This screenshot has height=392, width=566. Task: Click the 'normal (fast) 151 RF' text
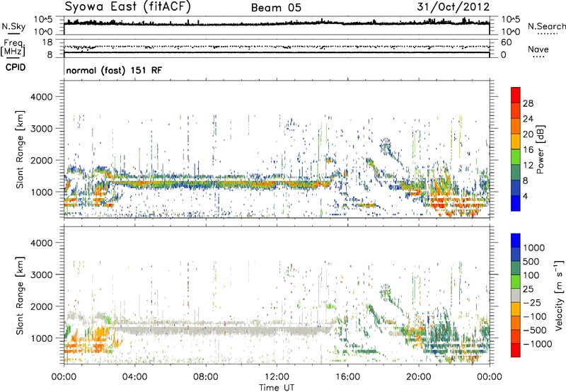coord(114,70)
